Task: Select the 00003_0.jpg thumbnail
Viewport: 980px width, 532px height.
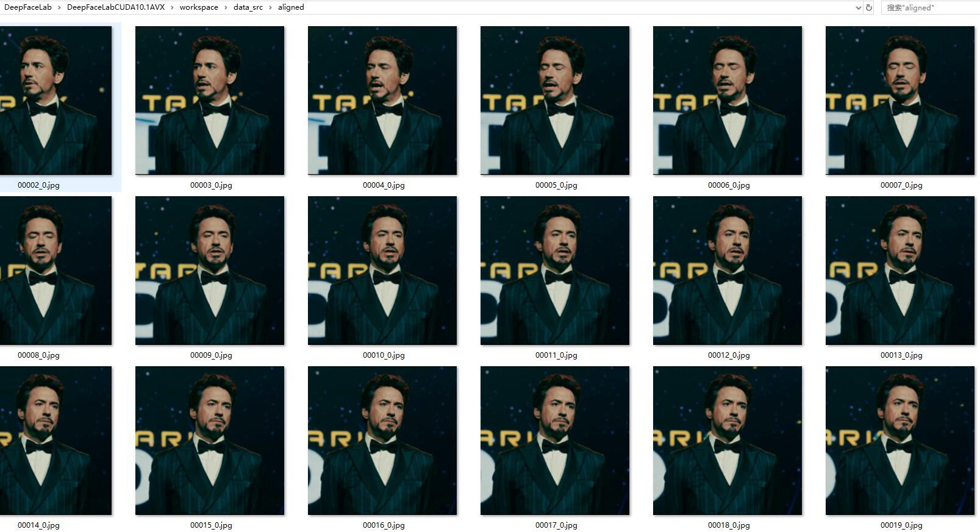Action: 210,101
